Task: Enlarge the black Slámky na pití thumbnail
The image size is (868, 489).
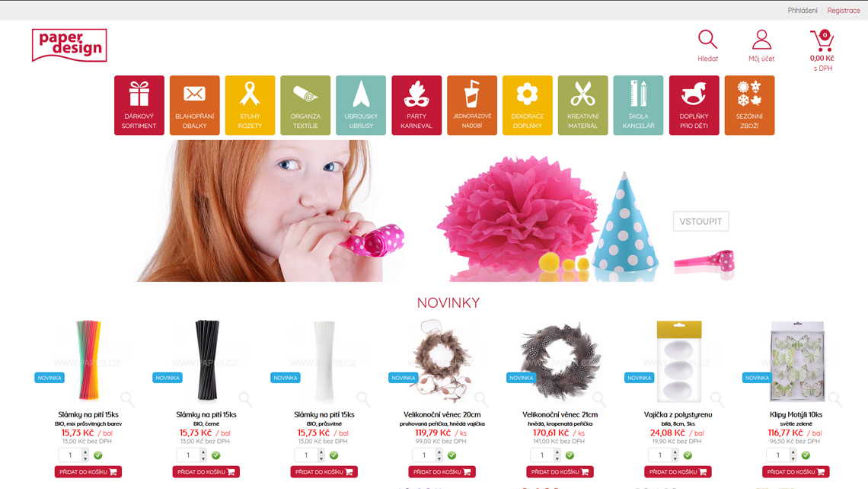Action: 244,398
